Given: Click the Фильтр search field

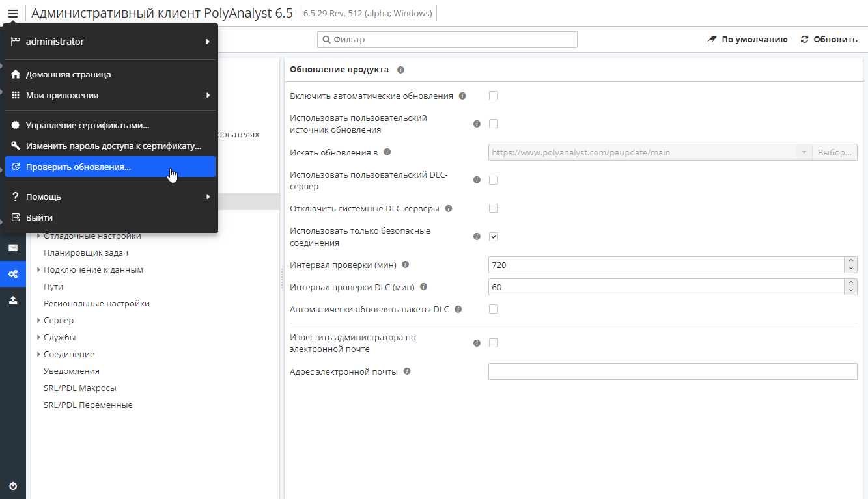Looking at the screenshot, I should pos(447,40).
